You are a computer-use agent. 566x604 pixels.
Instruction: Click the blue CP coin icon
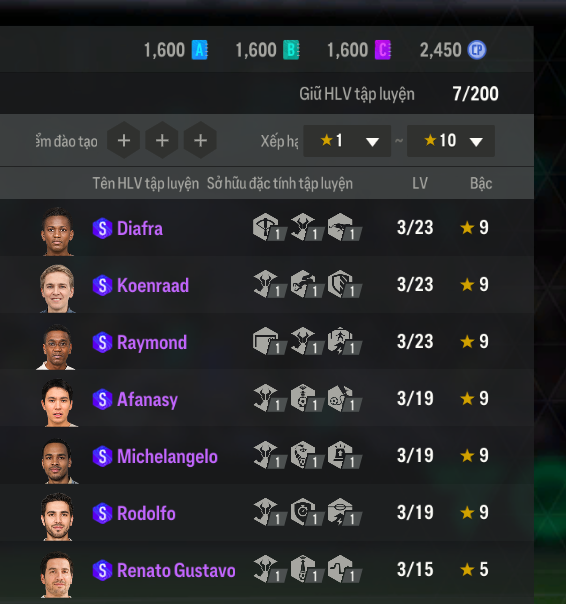tap(477, 50)
